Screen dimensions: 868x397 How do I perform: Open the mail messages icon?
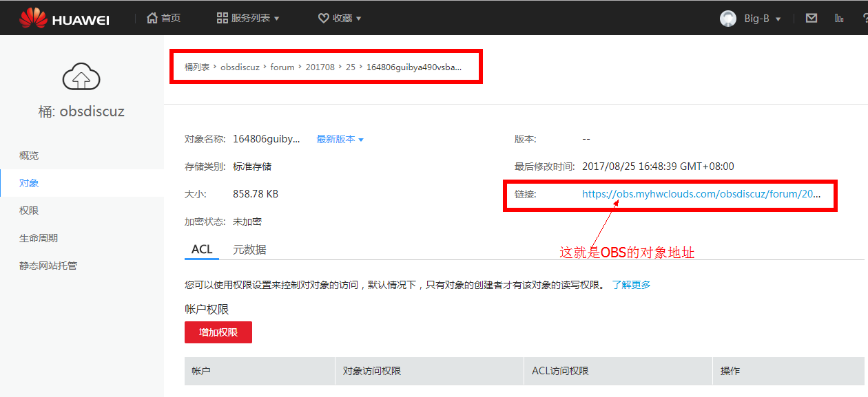812,18
